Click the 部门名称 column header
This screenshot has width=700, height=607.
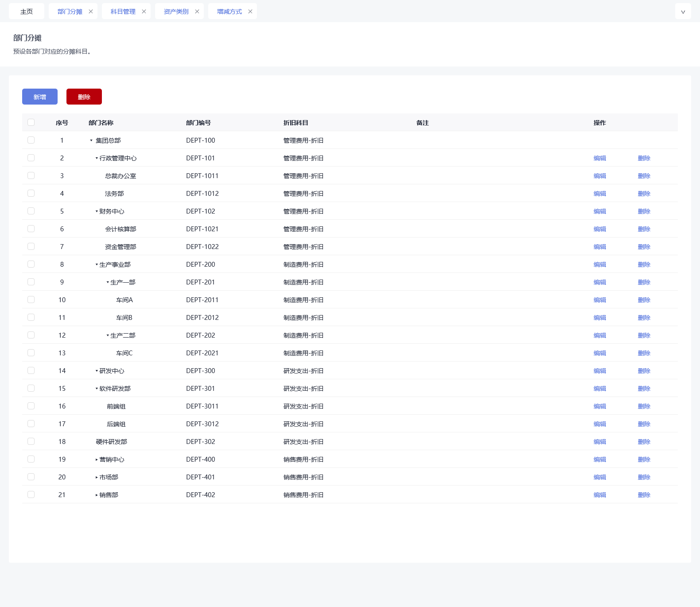pos(101,123)
